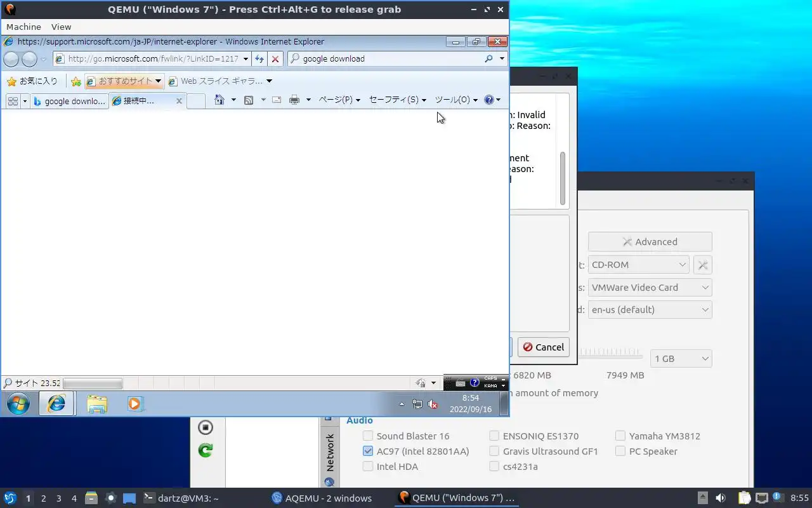Select the 接続中... tab

(x=147, y=101)
